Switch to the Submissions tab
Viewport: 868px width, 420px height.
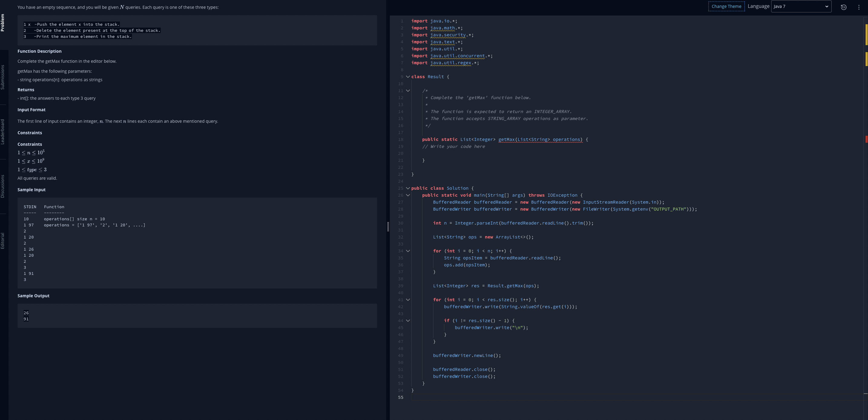3,77
